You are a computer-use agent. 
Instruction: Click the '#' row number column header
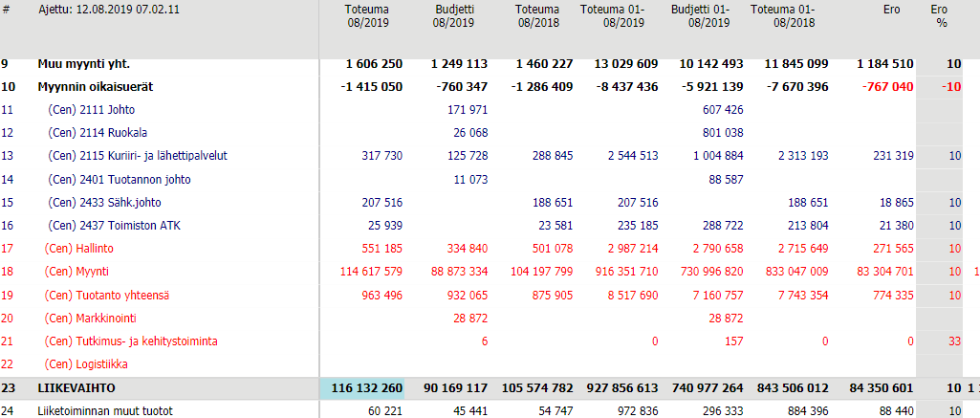pos(7,10)
